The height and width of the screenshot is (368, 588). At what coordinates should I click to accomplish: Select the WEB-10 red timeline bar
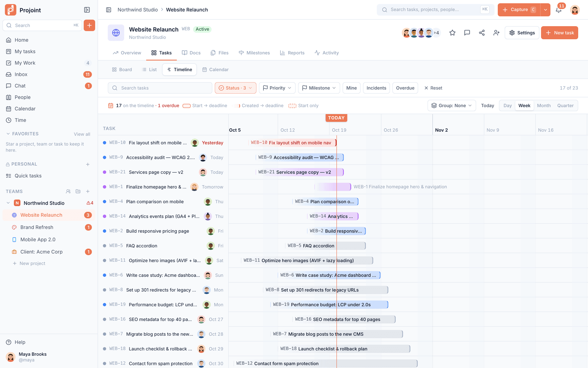292,143
